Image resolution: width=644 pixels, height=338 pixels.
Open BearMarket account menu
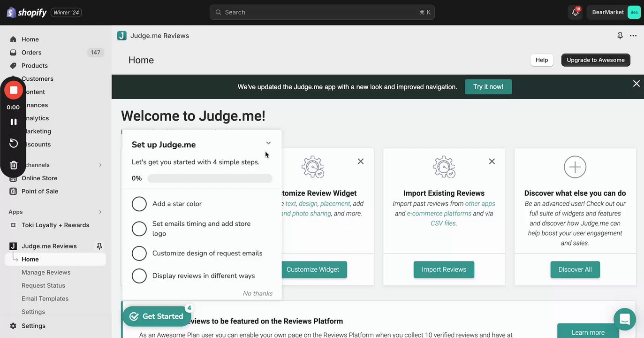click(x=614, y=12)
